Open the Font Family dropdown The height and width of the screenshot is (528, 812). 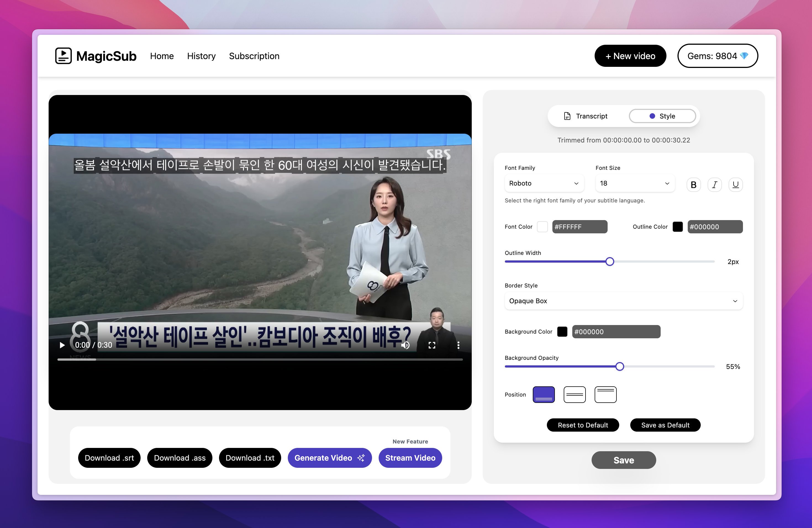click(544, 183)
